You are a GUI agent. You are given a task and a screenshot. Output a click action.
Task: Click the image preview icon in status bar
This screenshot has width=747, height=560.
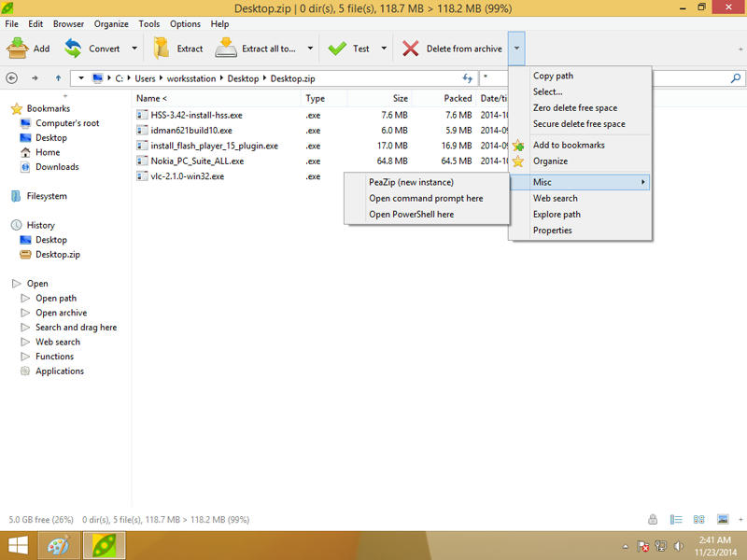point(723,520)
